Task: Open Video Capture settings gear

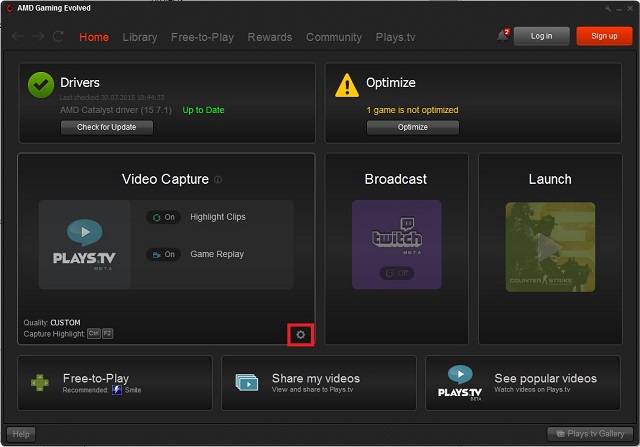Action: [x=300, y=335]
